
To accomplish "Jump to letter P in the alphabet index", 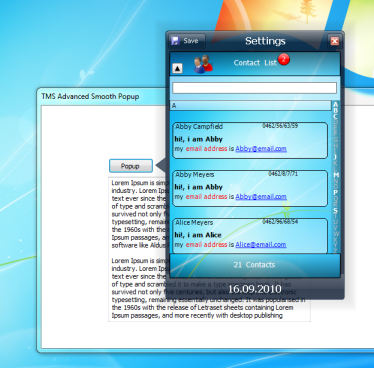I will pyautogui.click(x=336, y=192).
